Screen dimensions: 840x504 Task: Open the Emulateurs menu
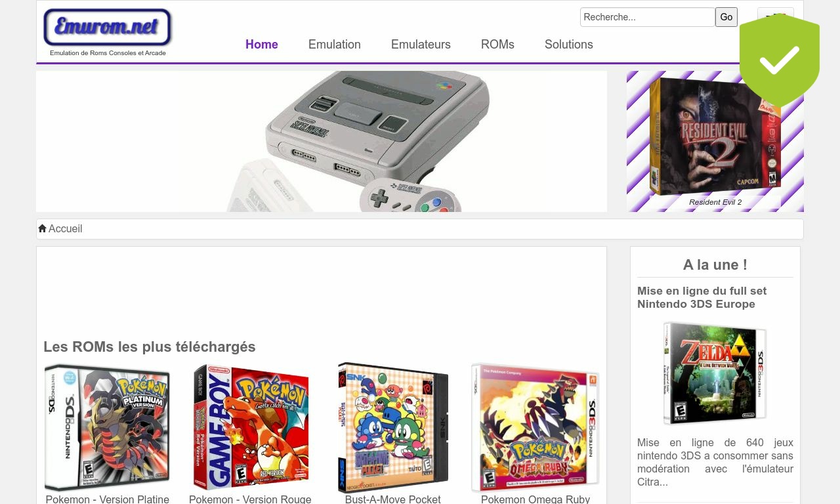pyautogui.click(x=421, y=45)
